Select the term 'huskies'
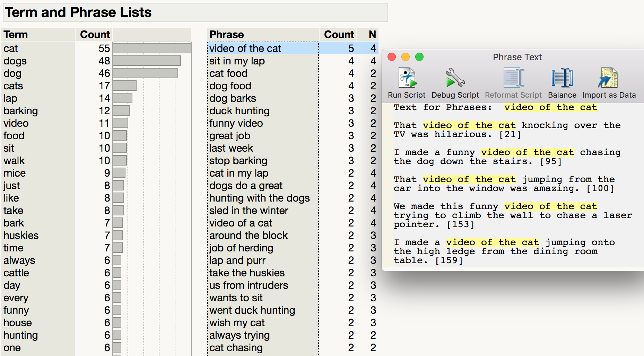 21,235
